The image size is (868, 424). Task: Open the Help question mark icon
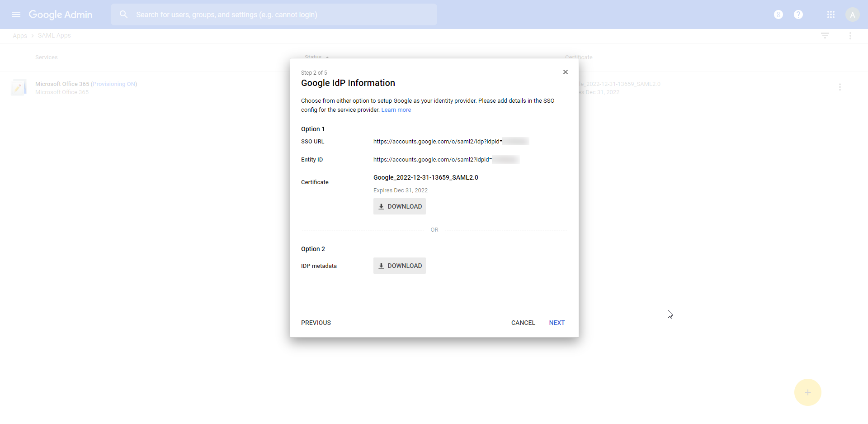798,14
